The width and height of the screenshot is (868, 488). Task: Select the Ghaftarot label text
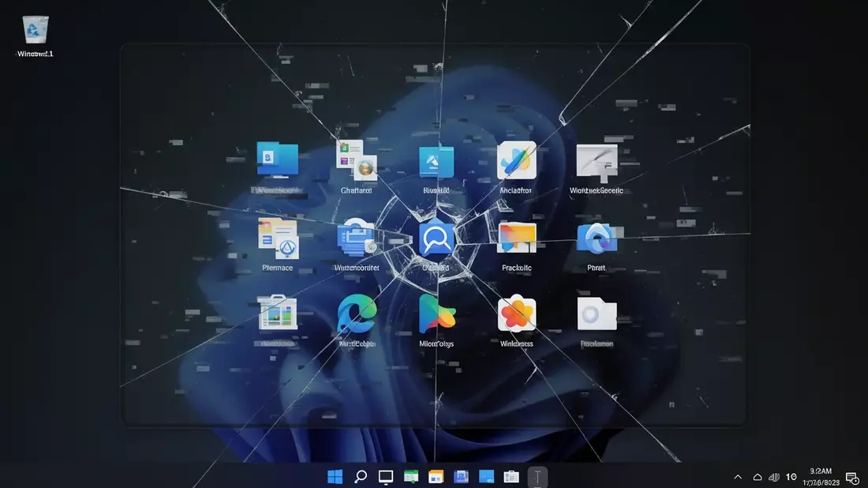point(357,190)
